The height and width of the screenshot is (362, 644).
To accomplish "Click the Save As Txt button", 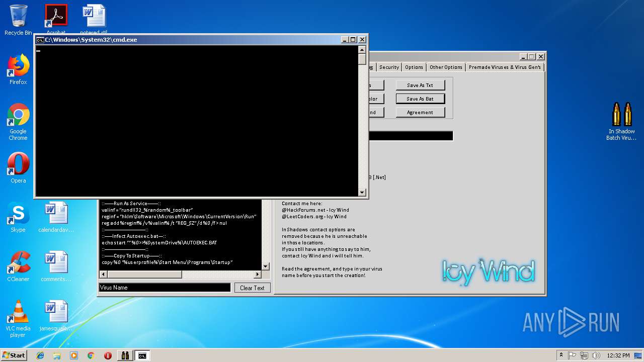I will pos(420,85).
